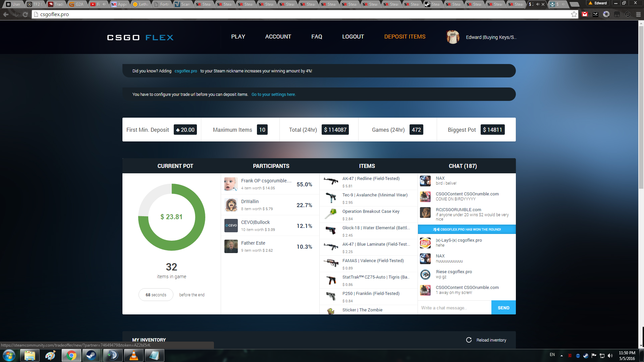Click the CSGO FLEX site logo
The width and height of the screenshot is (644, 362).
click(140, 37)
